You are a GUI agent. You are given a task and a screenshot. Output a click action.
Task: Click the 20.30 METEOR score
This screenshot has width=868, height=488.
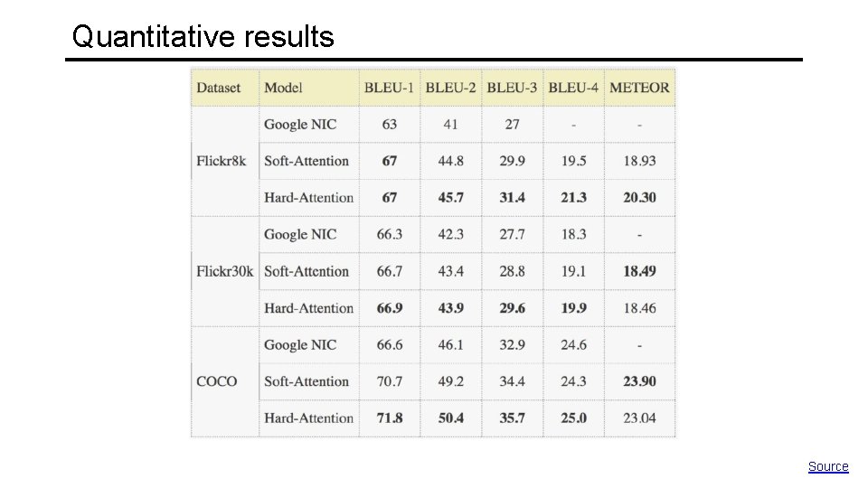click(639, 197)
